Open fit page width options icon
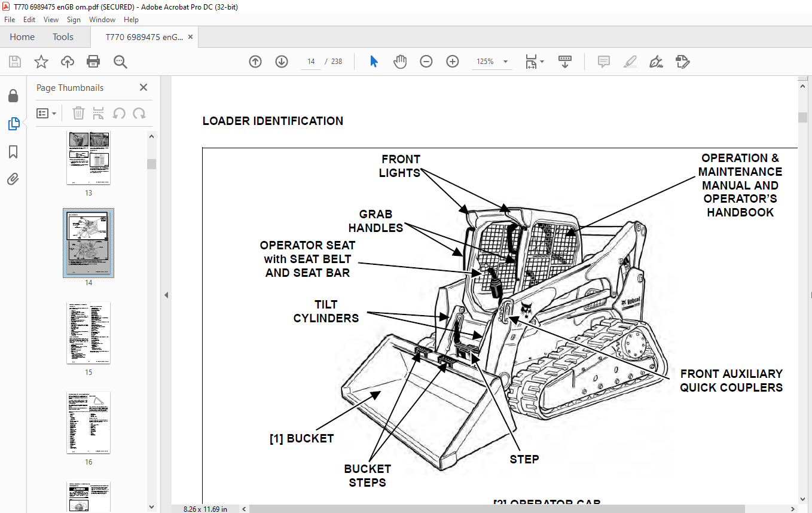 535,62
